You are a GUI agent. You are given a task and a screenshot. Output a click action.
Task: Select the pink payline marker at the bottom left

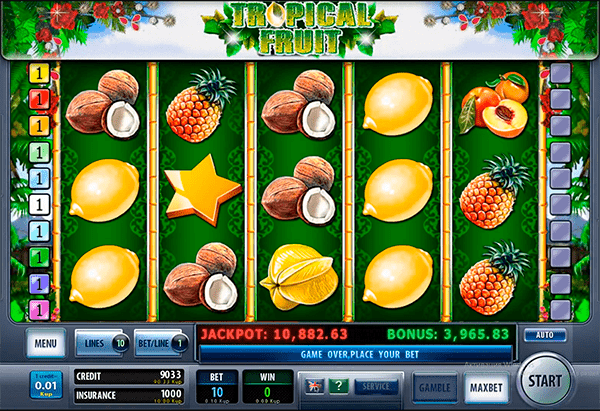39,309
